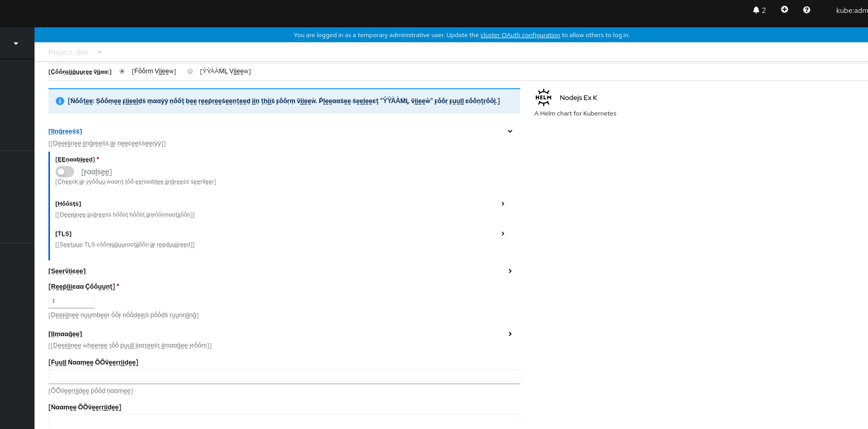This screenshot has width=868, height=429.
Task: Select the YAML View radio button
Action: click(x=190, y=71)
